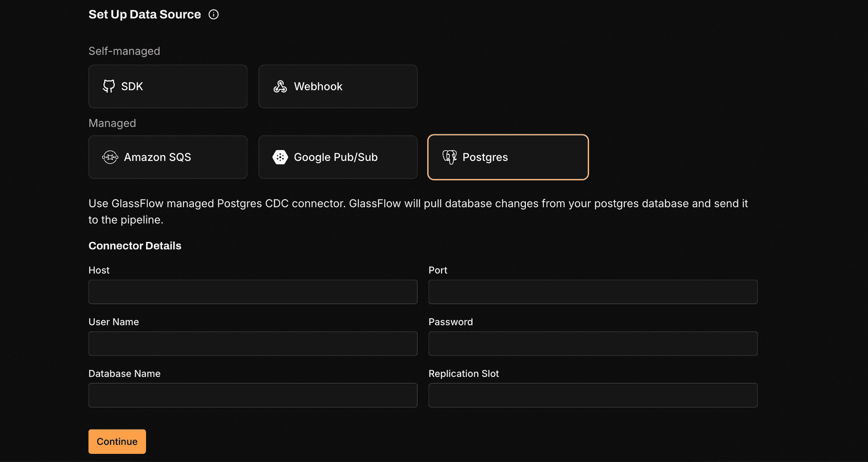Screen dimensions: 868x462
Task: Click the GitHub icon on the SDK card
Action: tap(108, 86)
